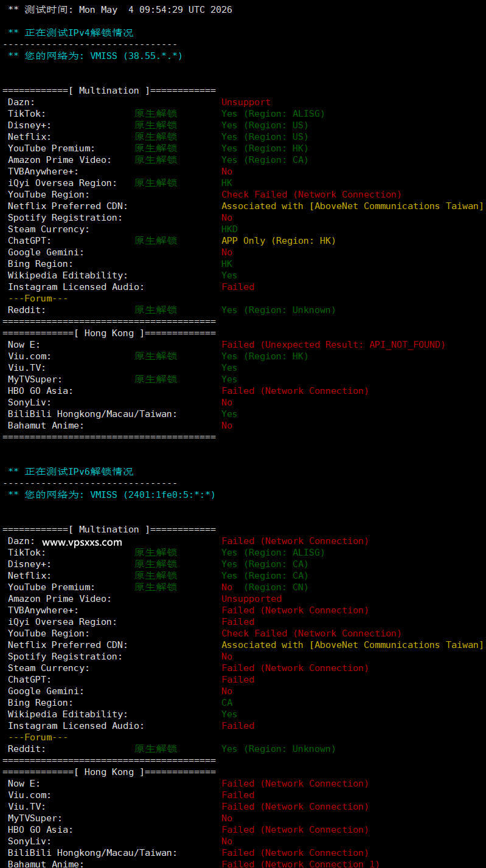Select Viu.com result 'Yes (Region: HK)'
Screen dimensions: 486x868
pyautogui.click(x=265, y=356)
